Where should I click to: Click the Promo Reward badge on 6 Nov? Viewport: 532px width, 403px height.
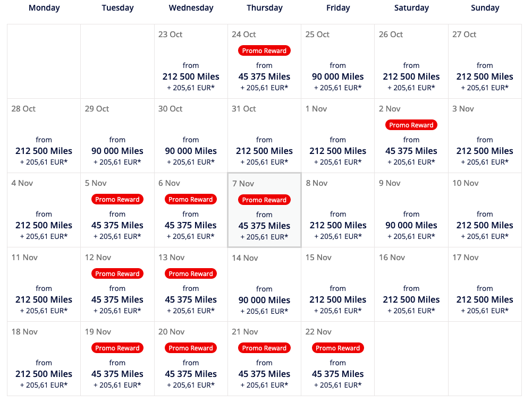[x=191, y=199]
